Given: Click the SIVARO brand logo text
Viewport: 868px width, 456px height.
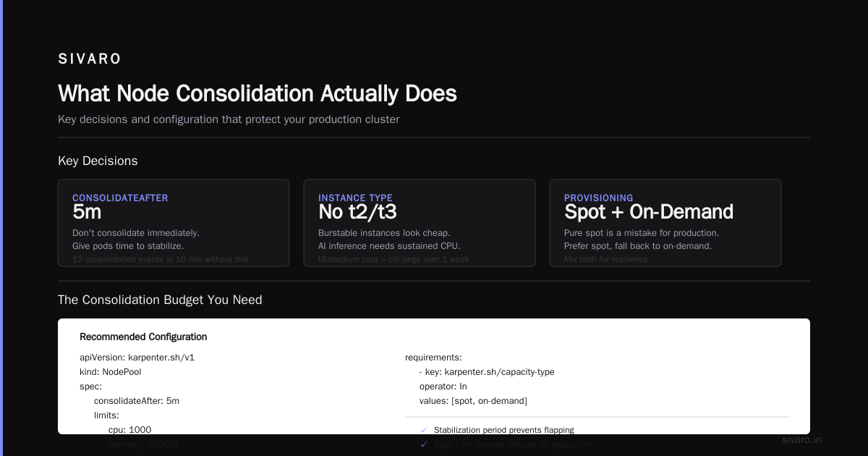Looking at the screenshot, I should pyautogui.click(x=90, y=59).
